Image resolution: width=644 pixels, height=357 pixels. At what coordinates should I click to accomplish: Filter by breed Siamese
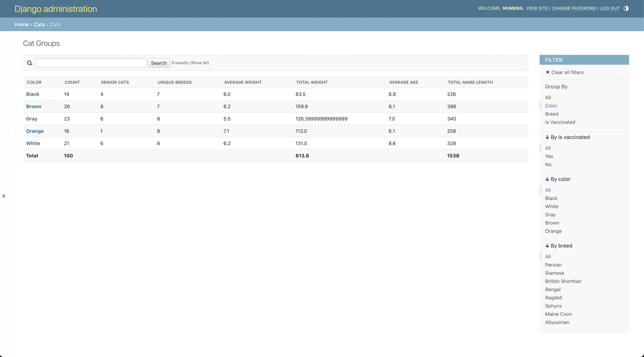click(555, 273)
